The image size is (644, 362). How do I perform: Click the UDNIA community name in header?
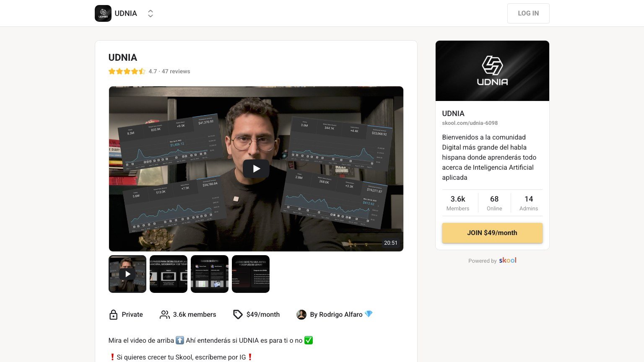[126, 13]
